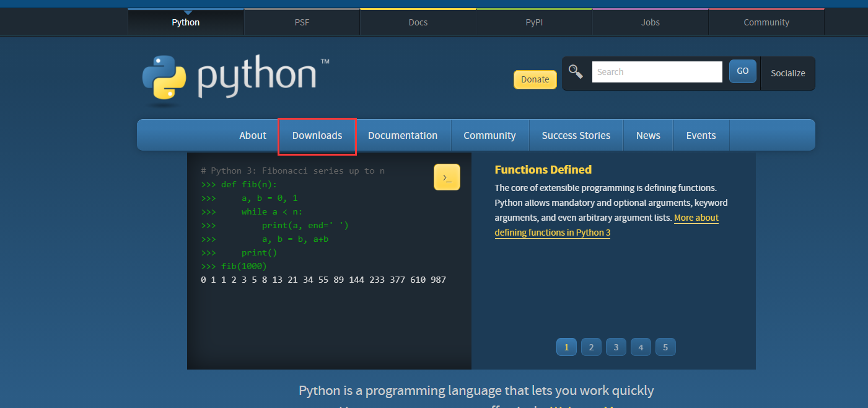Screen dimensions: 868x408
Task: Show slide 1 of the carousel
Action: point(566,347)
